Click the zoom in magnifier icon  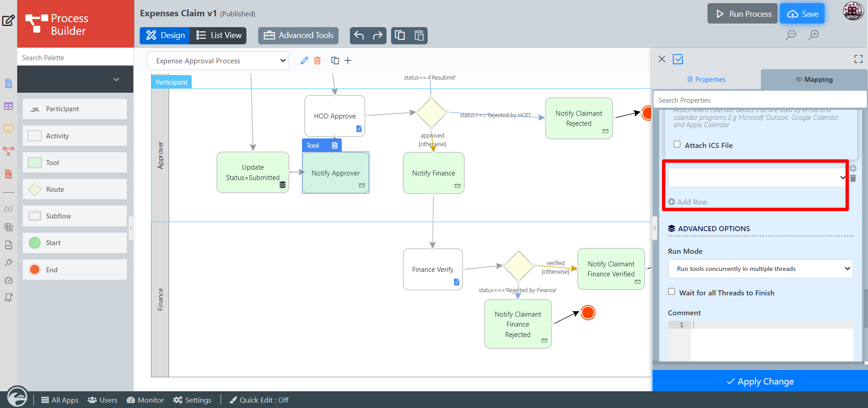(813, 35)
